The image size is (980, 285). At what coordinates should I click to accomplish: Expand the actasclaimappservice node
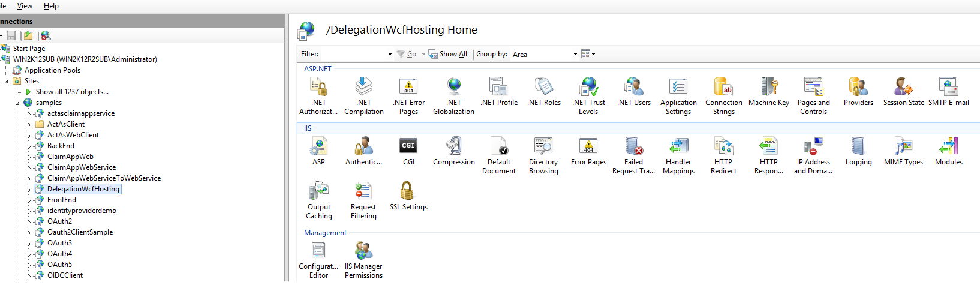(x=28, y=113)
